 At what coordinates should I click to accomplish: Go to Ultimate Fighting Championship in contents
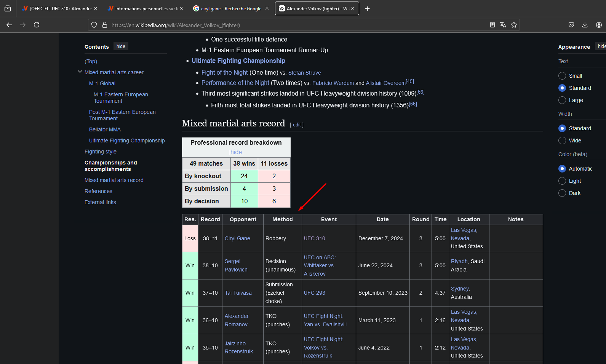[x=127, y=140]
